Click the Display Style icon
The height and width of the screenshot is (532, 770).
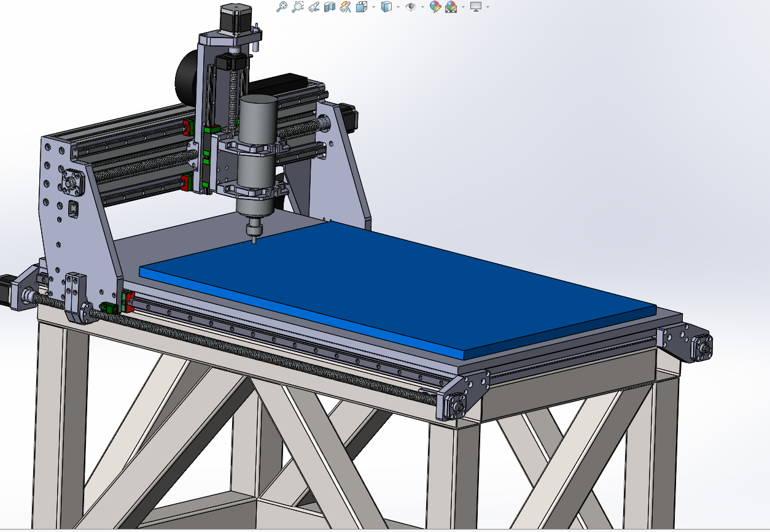386,7
